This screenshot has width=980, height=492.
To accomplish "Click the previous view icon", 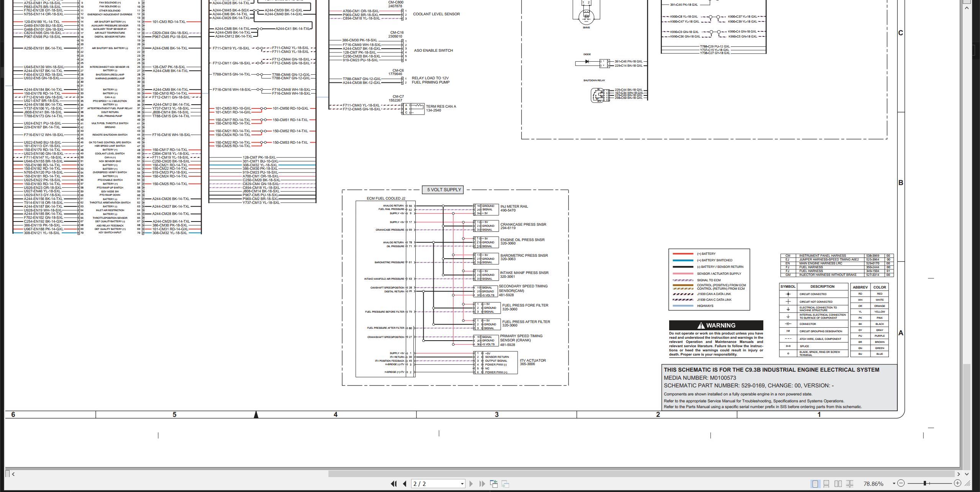I will 494,484.
